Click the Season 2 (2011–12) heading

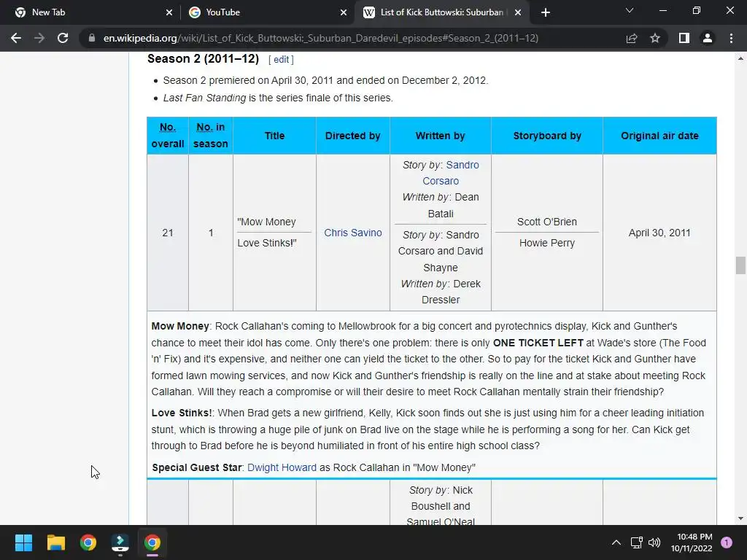pos(203,59)
